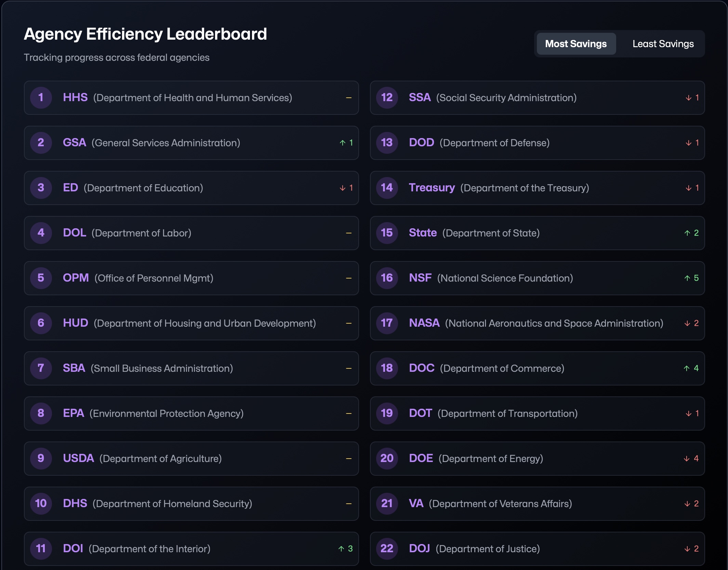Switch to Least Savings view
This screenshot has width=728, height=570.
[x=663, y=44]
